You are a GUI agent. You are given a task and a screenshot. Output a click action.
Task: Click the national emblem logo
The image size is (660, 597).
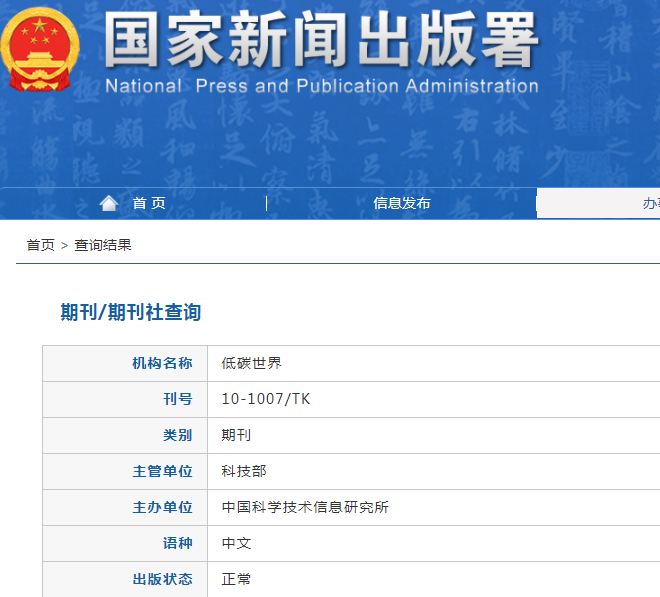pyautogui.click(x=39, y=49)
